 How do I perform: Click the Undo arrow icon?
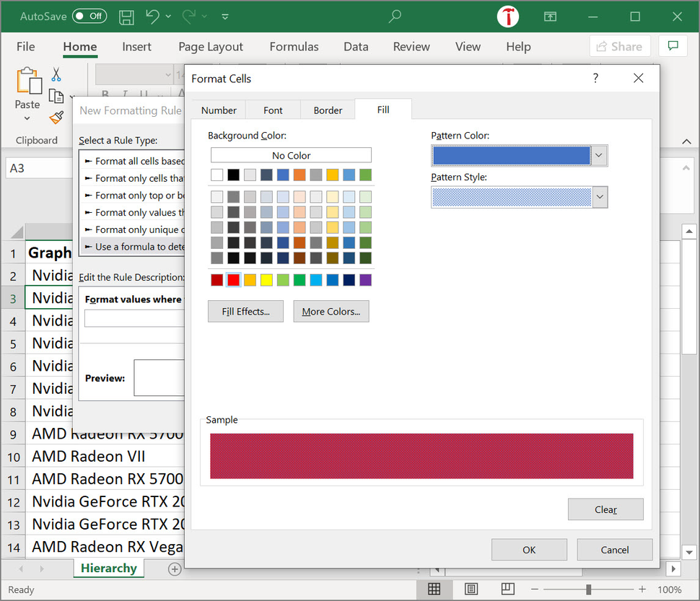pos(152,17)
